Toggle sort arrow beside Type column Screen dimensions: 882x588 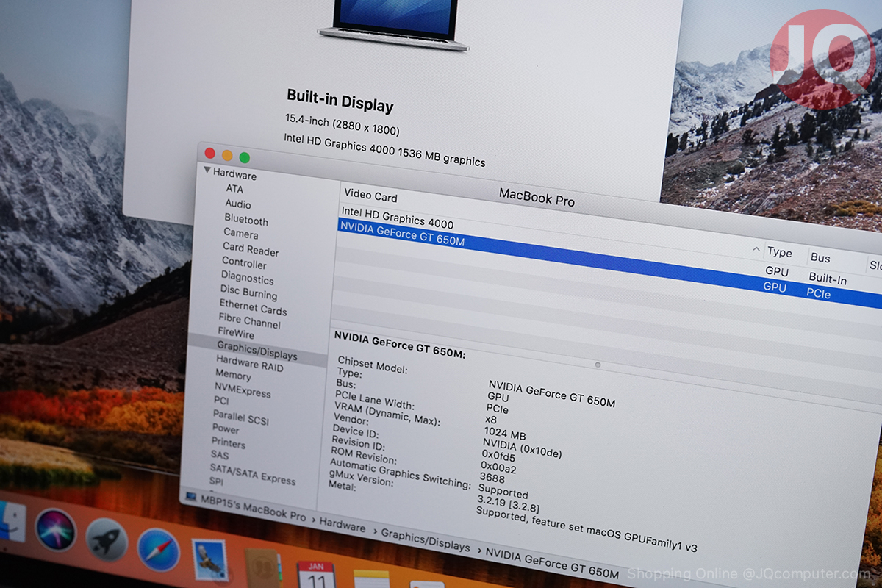pos(756,250)
